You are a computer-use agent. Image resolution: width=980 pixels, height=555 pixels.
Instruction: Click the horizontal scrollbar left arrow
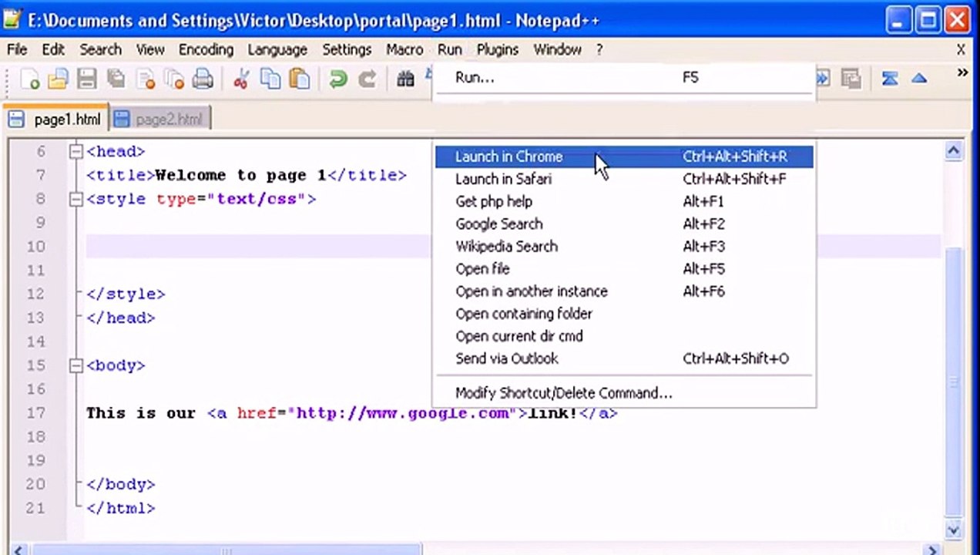pyautogui.click(x=17, y=550)
